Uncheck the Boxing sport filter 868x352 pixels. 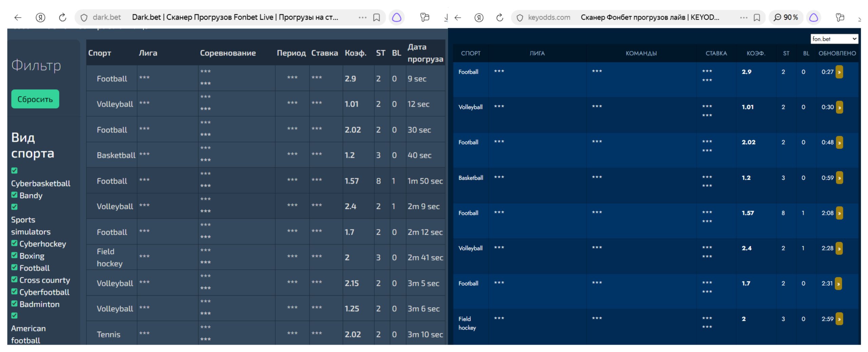14,255
